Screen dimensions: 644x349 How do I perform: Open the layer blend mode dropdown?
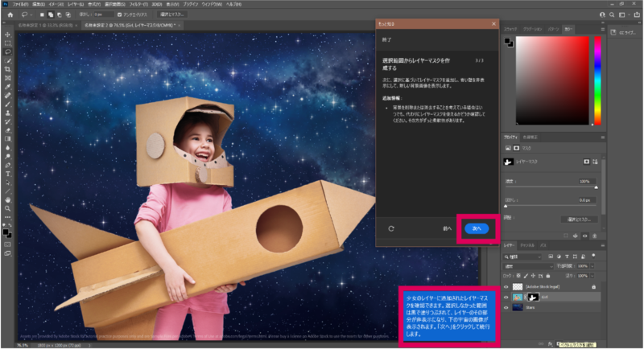[x=528, y=265]
